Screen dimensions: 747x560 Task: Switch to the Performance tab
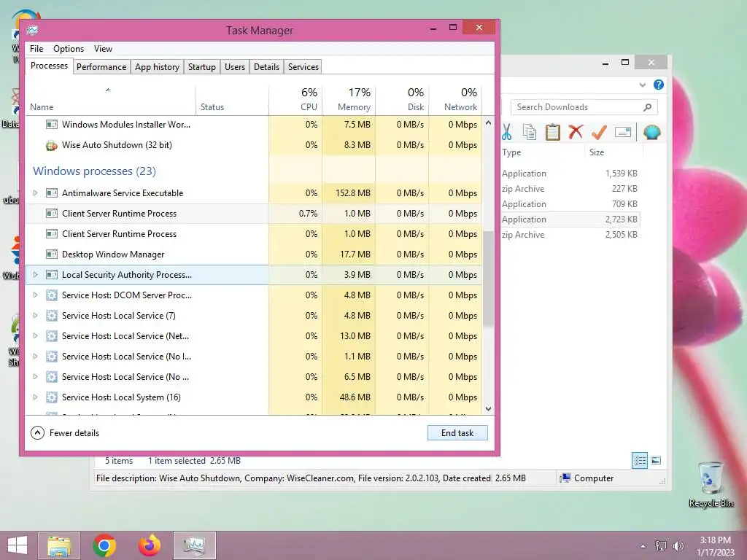tap(101, 67)
